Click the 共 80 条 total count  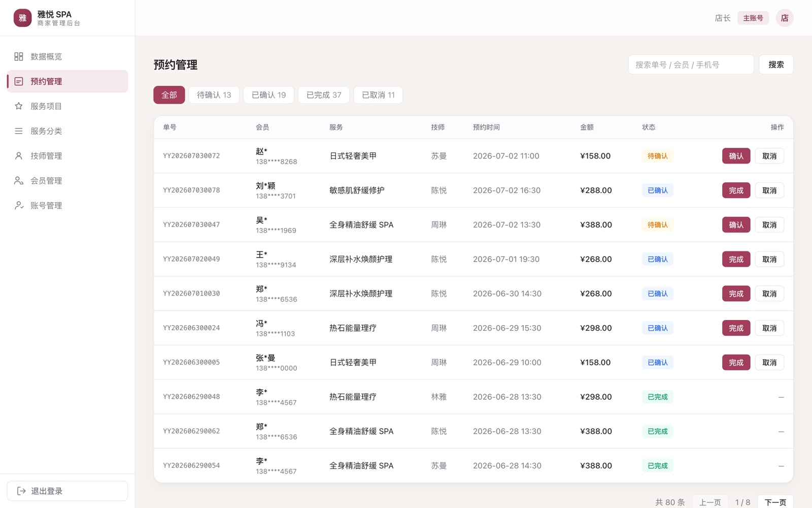(670, 502)
